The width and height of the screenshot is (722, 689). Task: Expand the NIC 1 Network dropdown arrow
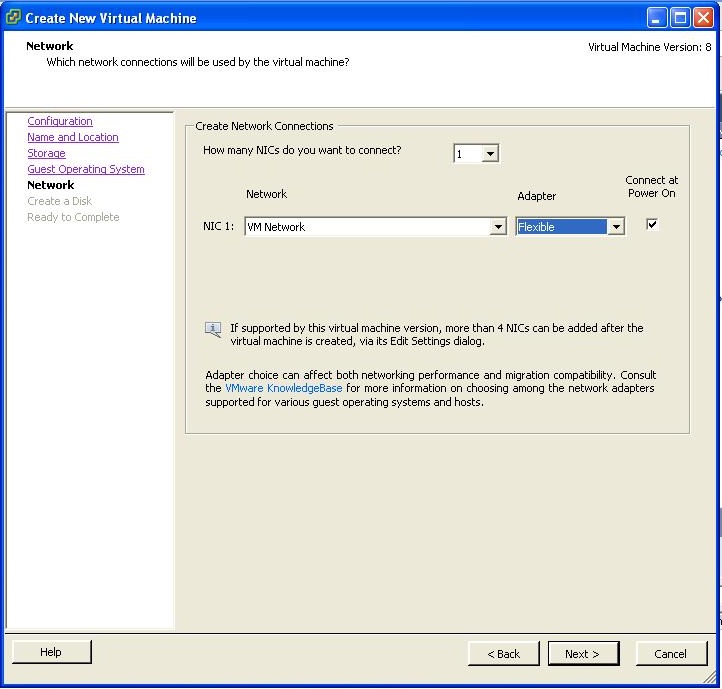[498, 227]
